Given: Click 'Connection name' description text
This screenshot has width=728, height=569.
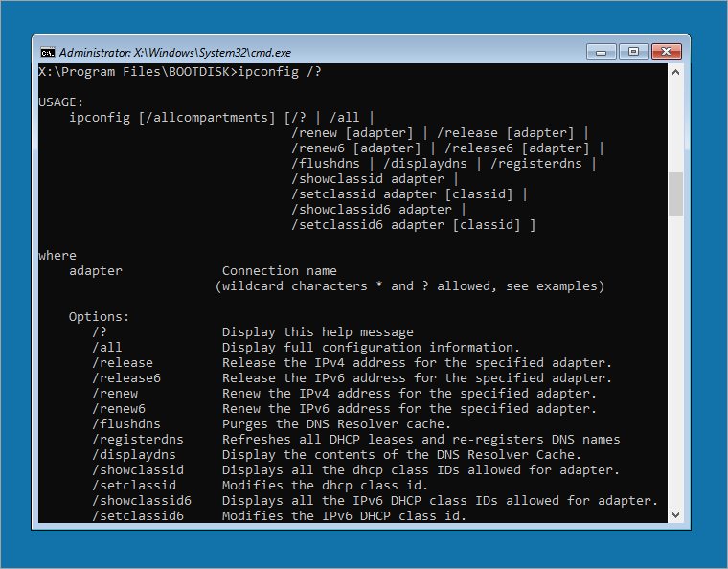Looking at the screenshot, I should point(280,270).
